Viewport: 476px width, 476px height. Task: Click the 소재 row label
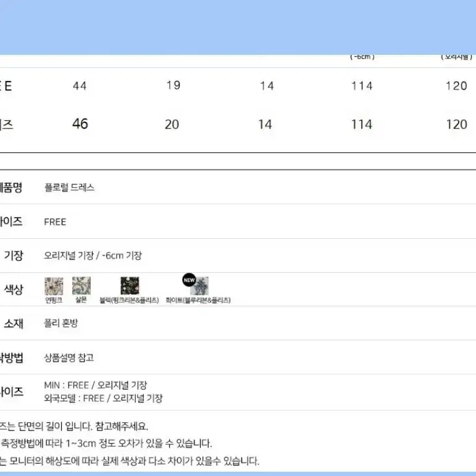pos(14,324)
